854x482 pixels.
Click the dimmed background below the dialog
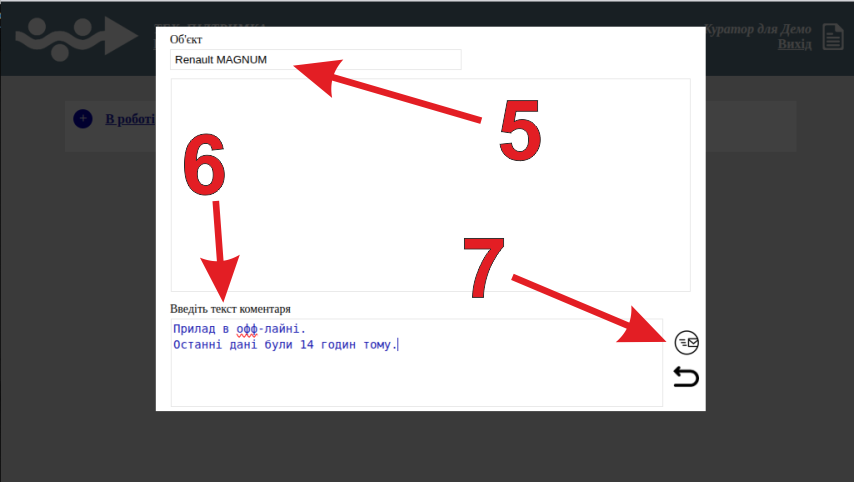427,448
